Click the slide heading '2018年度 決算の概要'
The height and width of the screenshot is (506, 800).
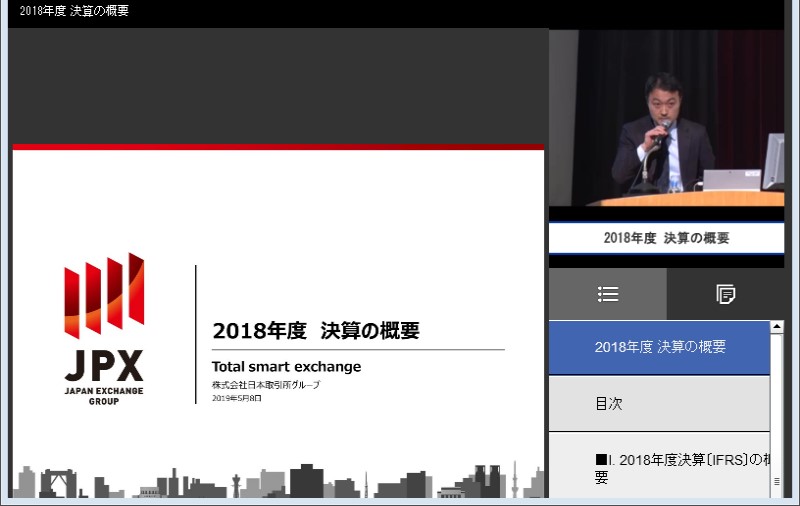(x=316, y=331)
